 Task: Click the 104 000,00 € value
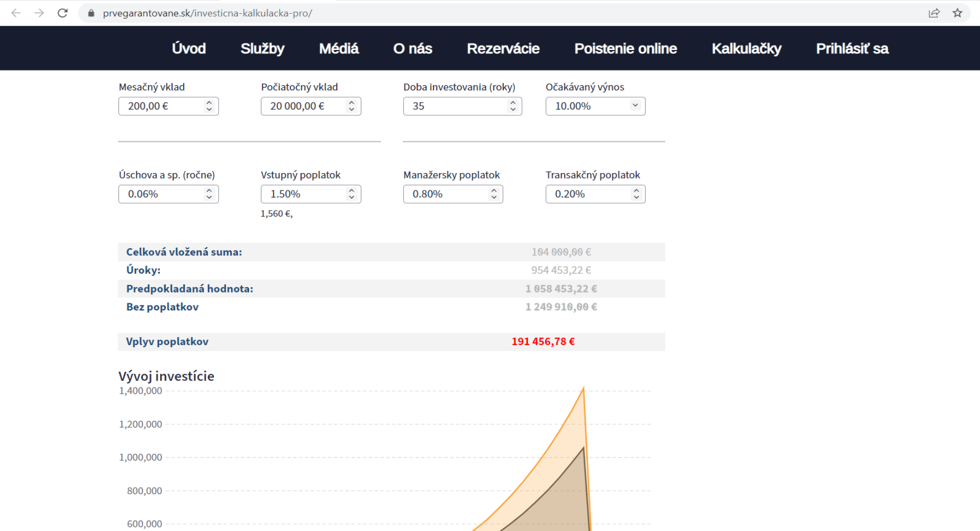tap(561, 252)
